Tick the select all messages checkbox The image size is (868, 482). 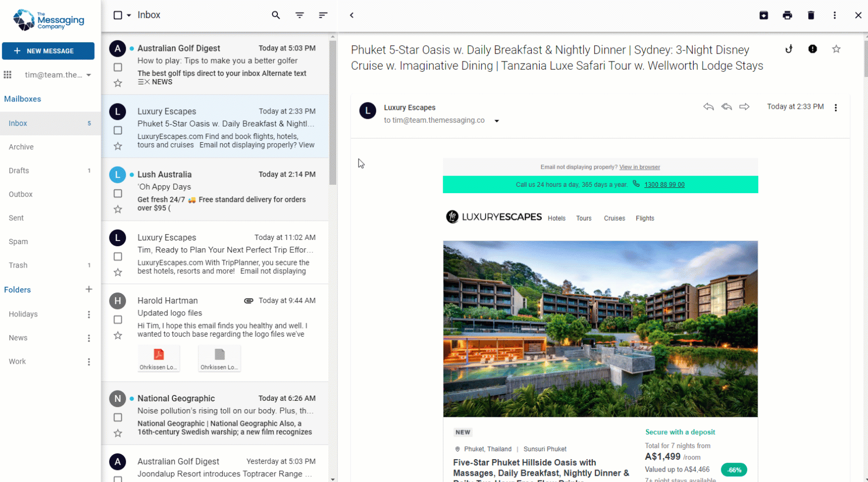pos(118,15)
